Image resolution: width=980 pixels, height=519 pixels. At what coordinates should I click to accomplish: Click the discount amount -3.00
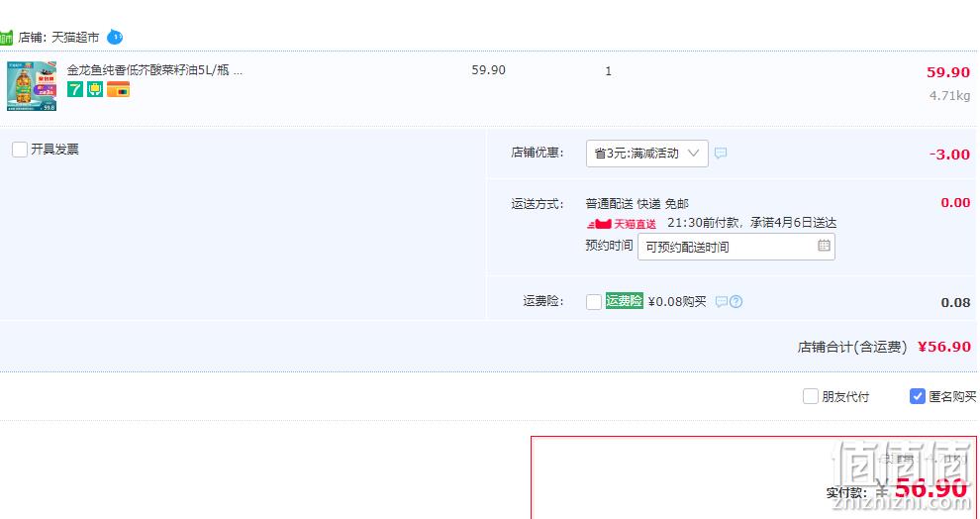(949, 155)
